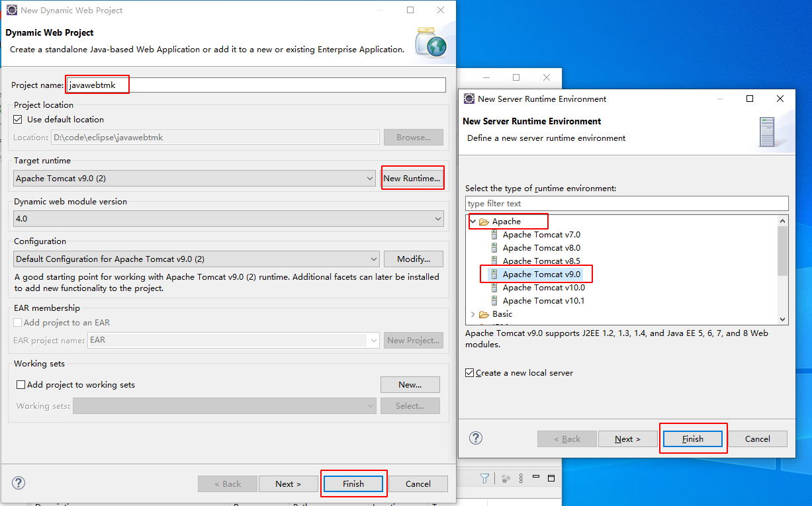This screenshot has height=506, width=812.
Task: Uncheck the Use default location checkbox
Action: coord(19,120)
